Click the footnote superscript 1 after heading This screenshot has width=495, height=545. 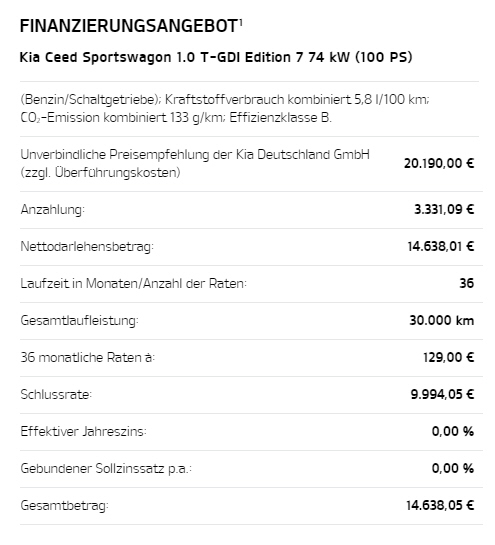(x=241, y=23)
